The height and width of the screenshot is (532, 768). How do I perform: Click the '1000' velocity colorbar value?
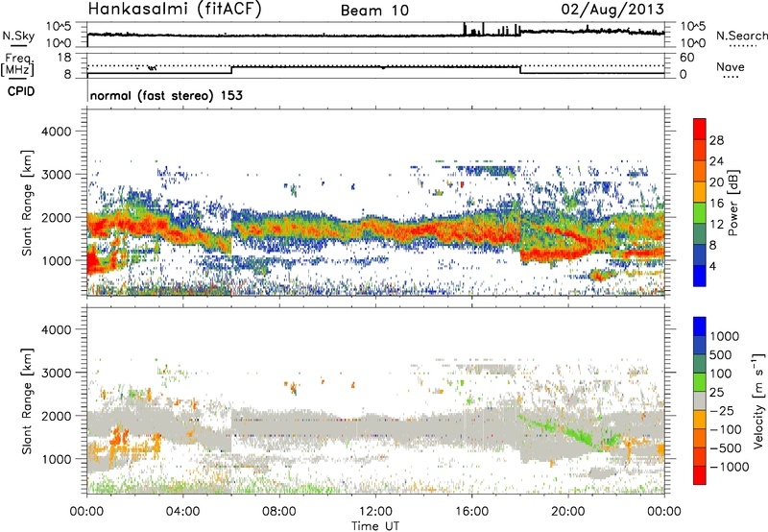[x=725, y=336]
